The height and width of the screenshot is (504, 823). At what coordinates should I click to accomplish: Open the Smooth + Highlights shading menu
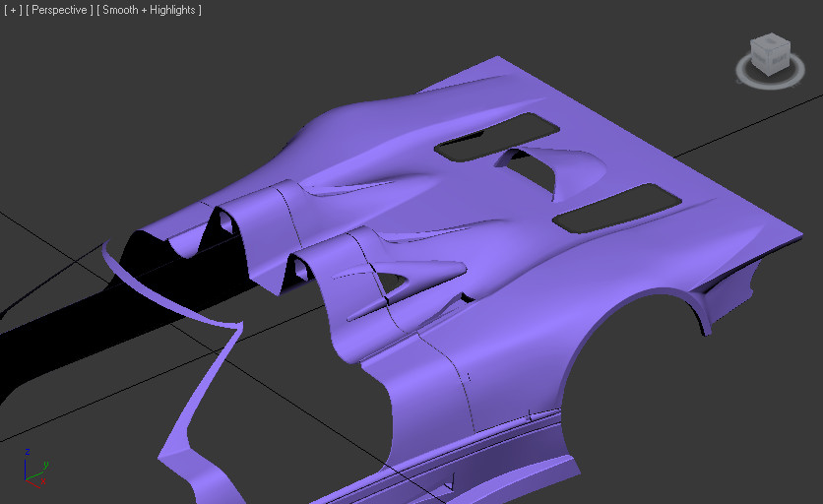click(149, 10)
